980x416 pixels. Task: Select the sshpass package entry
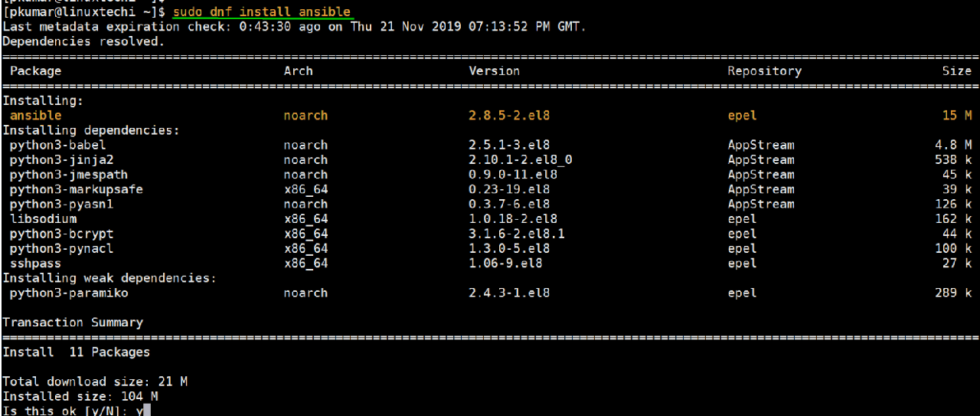pyautogui.click(x=35, y=264)
